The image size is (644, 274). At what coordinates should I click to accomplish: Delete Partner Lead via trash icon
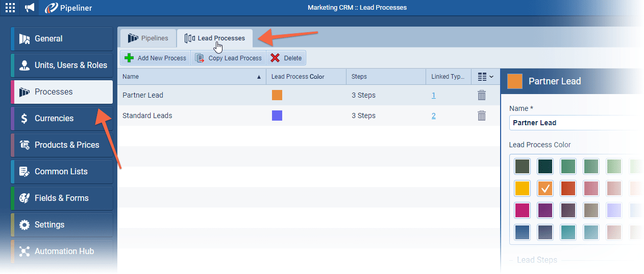click(x=481, y=95)
